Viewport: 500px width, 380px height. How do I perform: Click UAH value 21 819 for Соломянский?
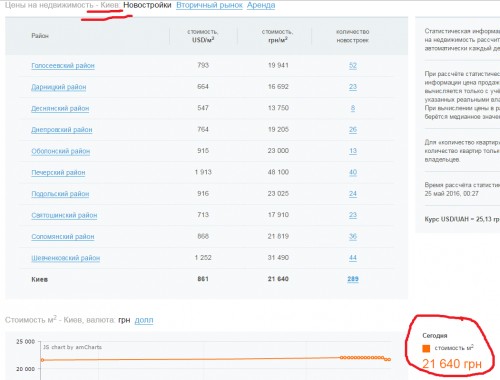coord(278,236)
